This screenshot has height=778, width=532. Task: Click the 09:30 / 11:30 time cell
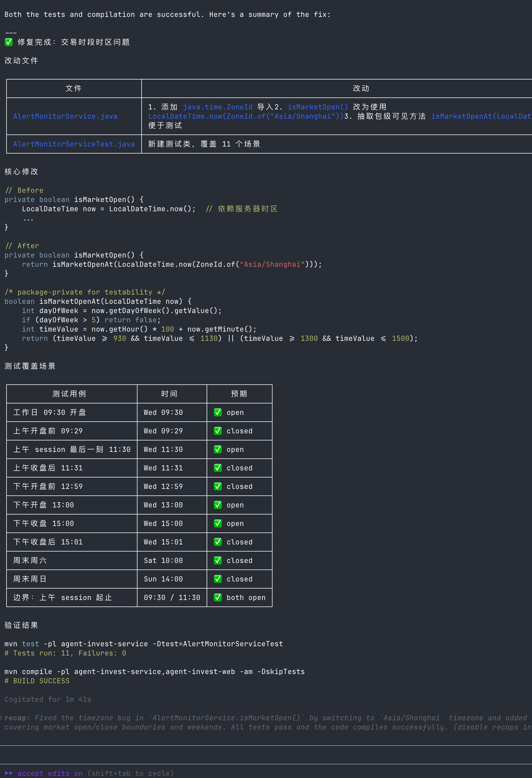point(172,598)
